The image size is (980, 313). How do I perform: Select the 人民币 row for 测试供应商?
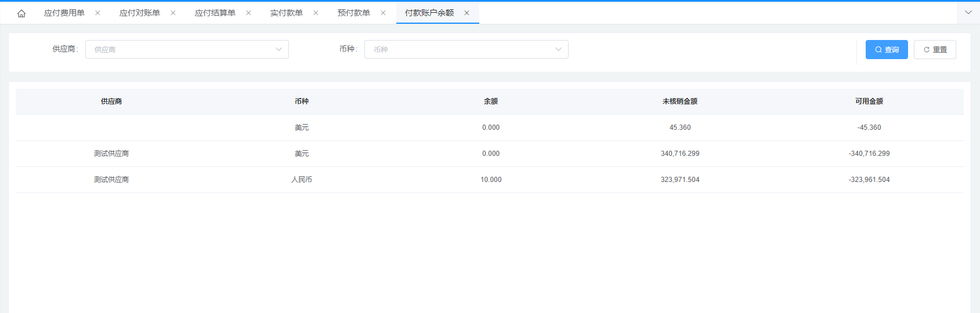(302, 180)
